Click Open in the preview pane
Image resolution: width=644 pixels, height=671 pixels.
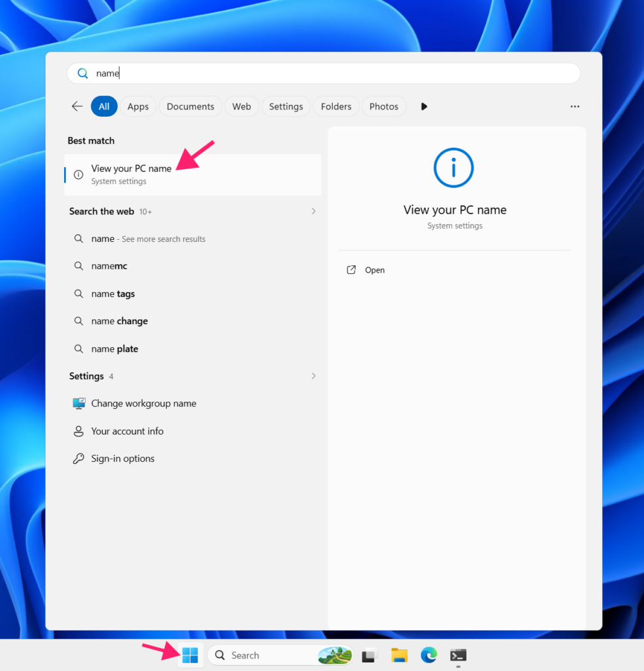pyautogui.click(x=375, y=270)
